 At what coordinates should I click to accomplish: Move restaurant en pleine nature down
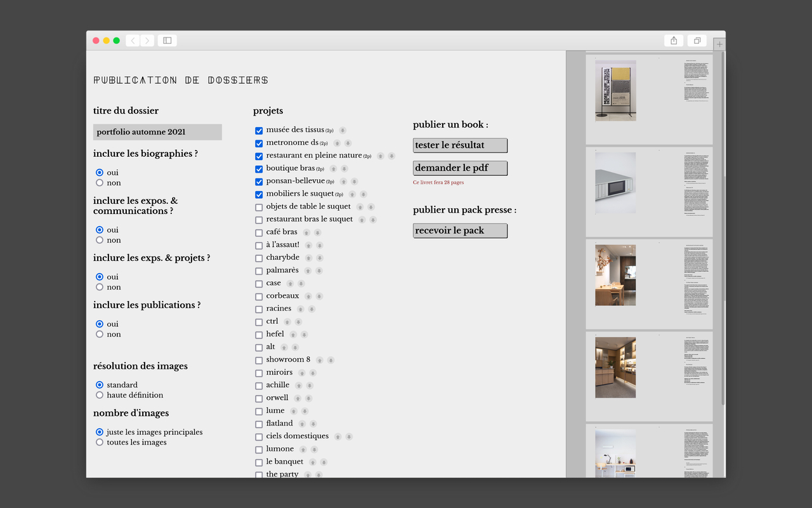click(391, 156)
